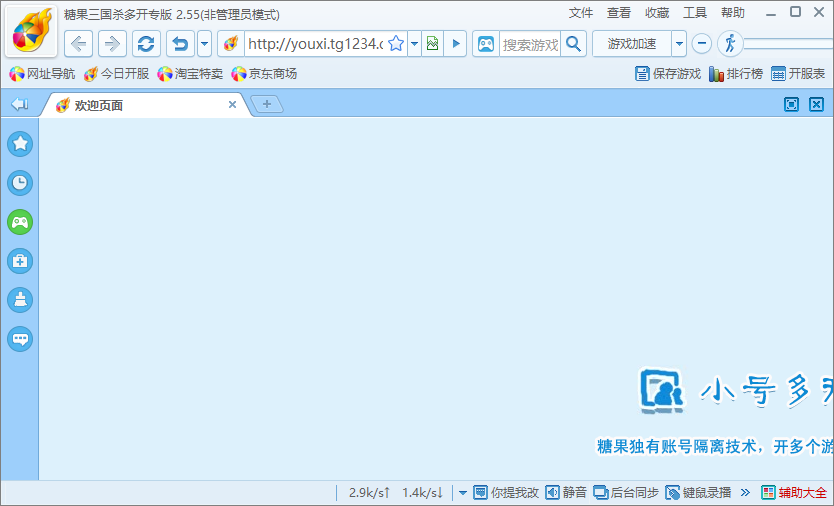
Task: Open the chat bubble sidebar icon
Action: click(20, 339)
